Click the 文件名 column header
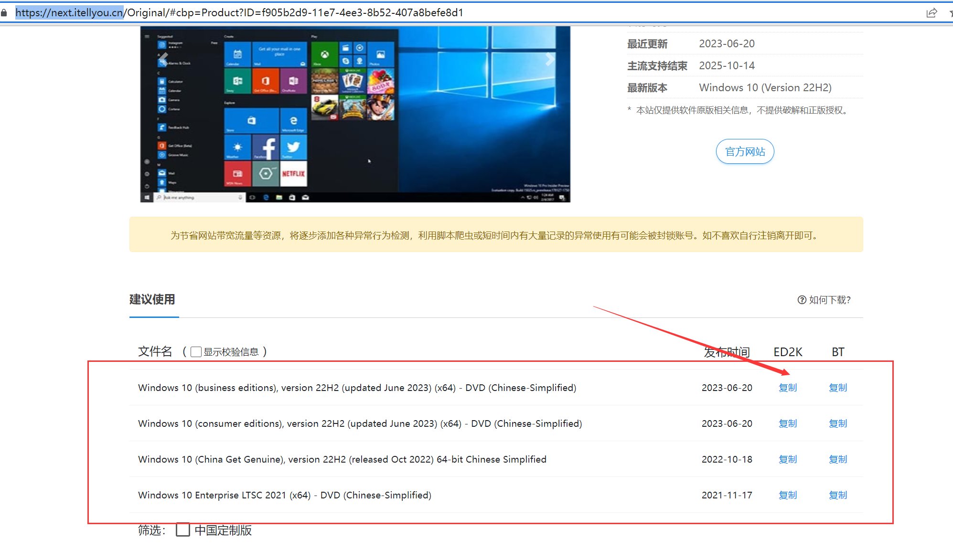Image resolution: width=953 pixels, height=560 pixels. point(155,352)
